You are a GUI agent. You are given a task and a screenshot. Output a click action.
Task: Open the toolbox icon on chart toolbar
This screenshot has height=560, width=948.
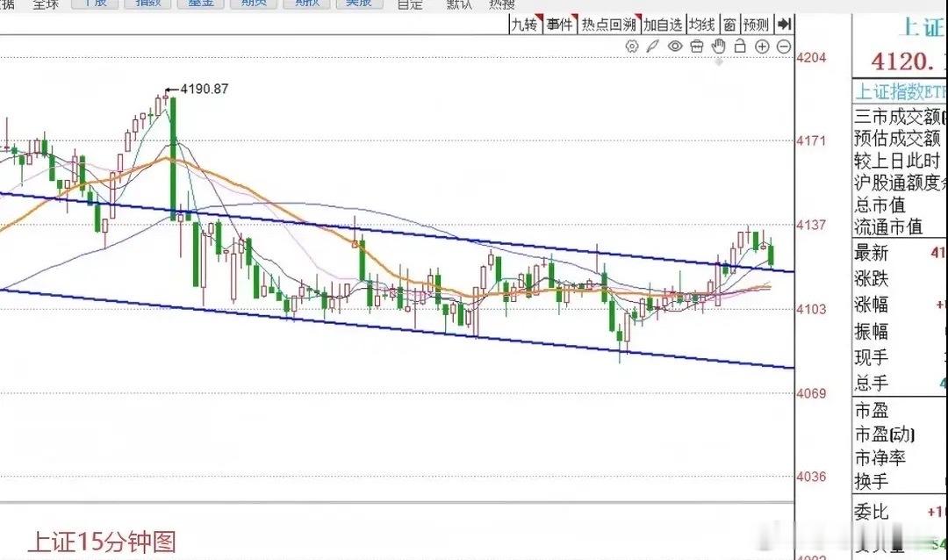point(696,47)
